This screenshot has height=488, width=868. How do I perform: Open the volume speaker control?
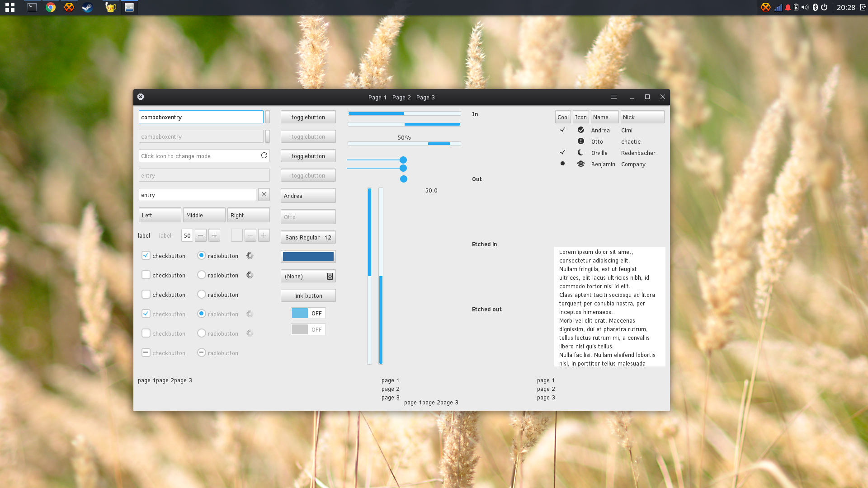pyautogui.click(x=805, y=7)
